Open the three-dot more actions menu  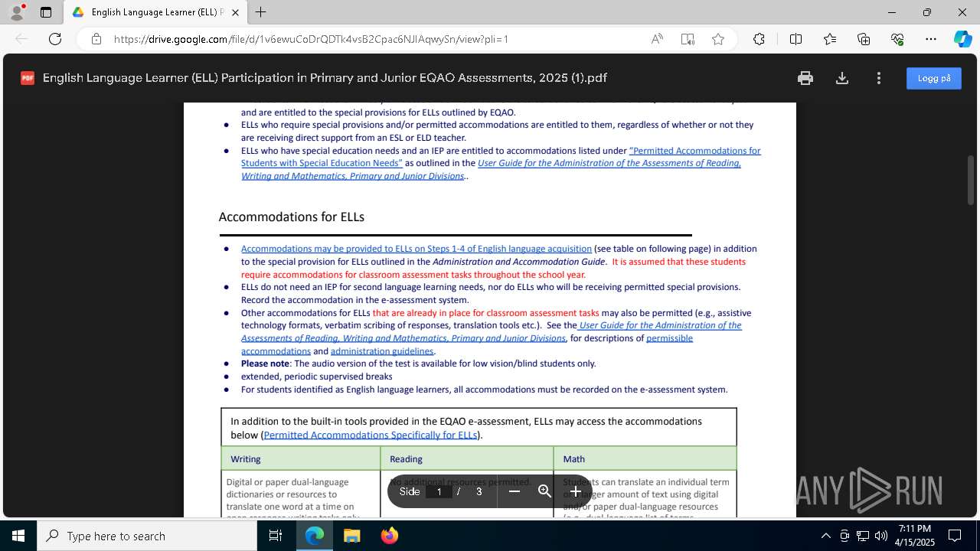[x=879, y=78]
